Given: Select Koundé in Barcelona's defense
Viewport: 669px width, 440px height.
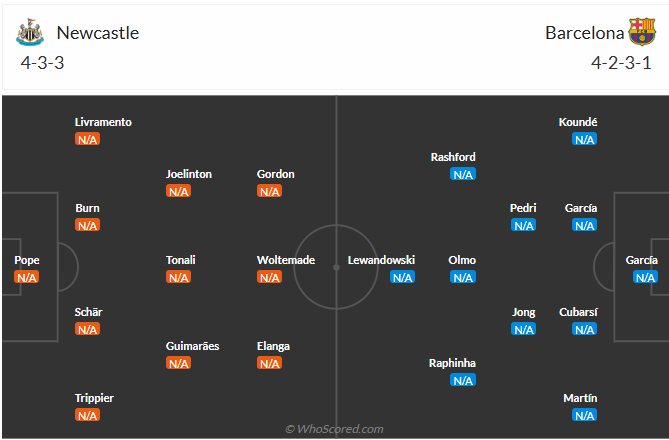Looking at the screenshot, I should (579, 122).
